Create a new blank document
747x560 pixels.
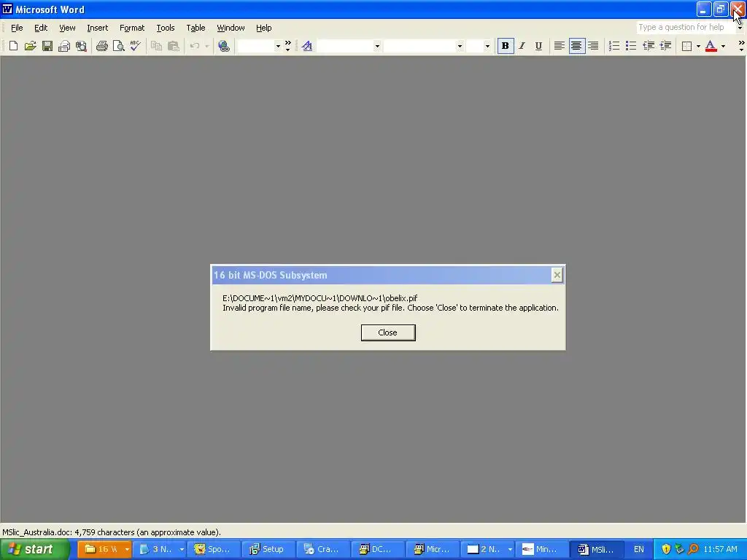tap(13, 46)
